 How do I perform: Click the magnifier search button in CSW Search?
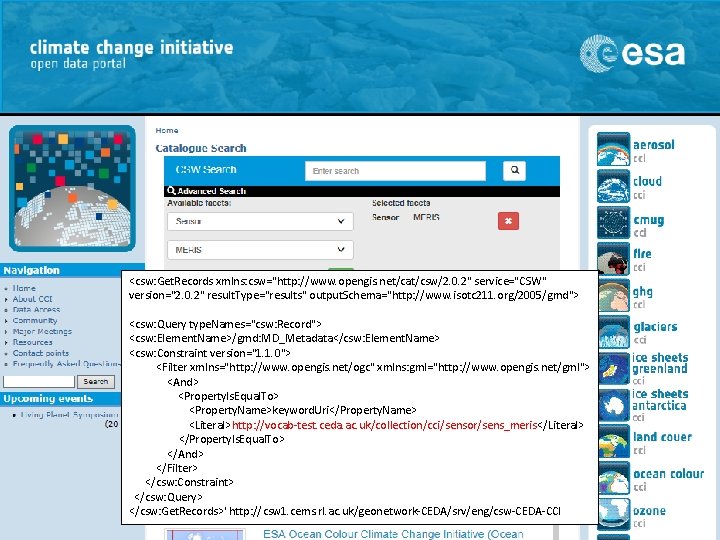pos(514,170)
